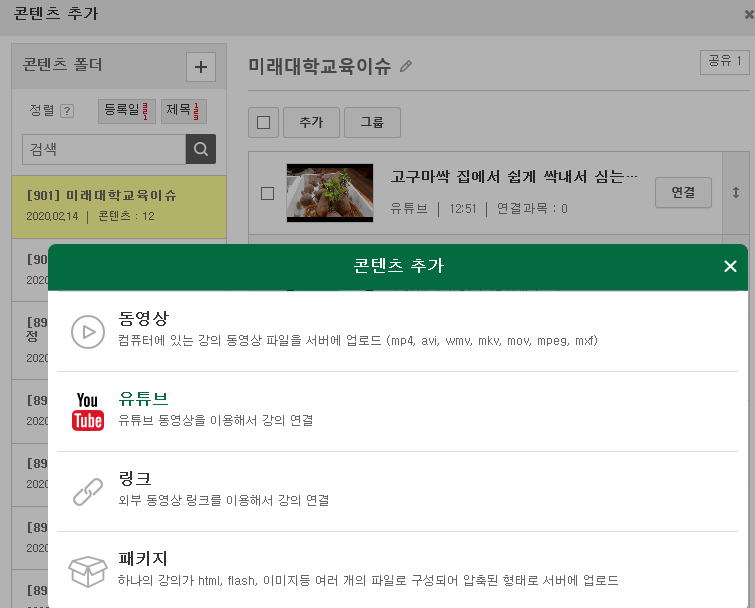Viewport: 755px width, 608px height.
Task: Open the sweet potato video thumbnail
Action: (329, 193)
